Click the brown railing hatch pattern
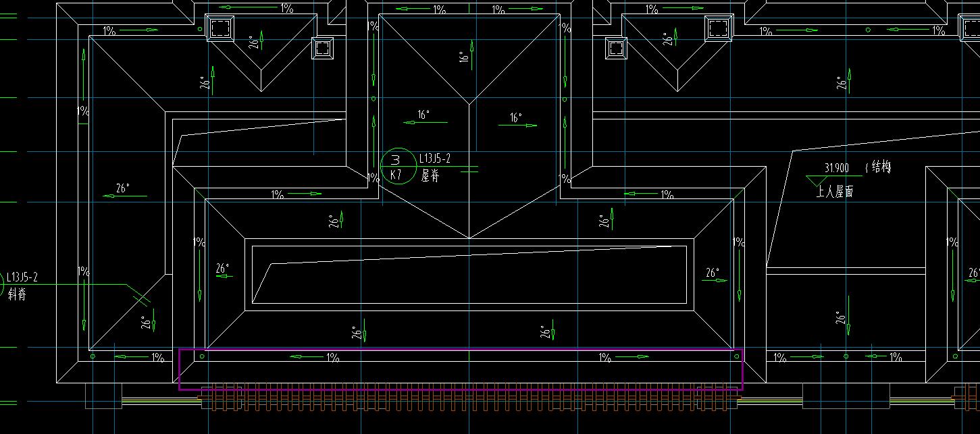 [469, 397]
